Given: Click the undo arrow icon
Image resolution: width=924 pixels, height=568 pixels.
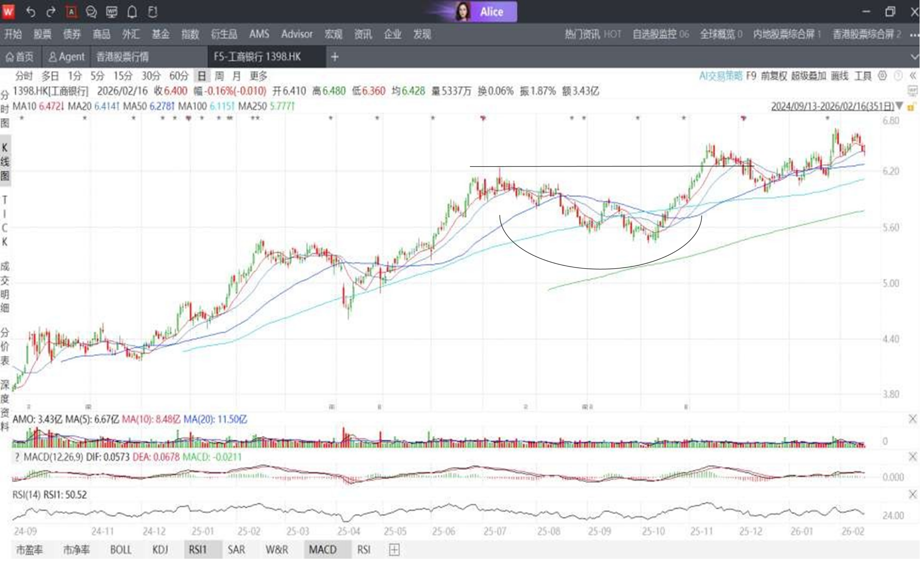Looking at the screenshot, I should 31,12.
